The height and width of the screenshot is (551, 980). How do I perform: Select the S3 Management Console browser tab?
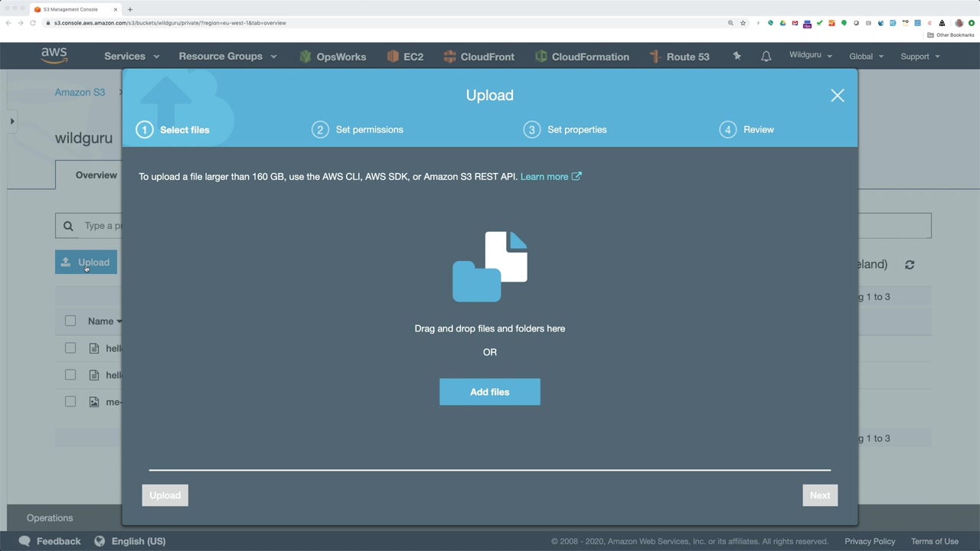coord(76,9)
